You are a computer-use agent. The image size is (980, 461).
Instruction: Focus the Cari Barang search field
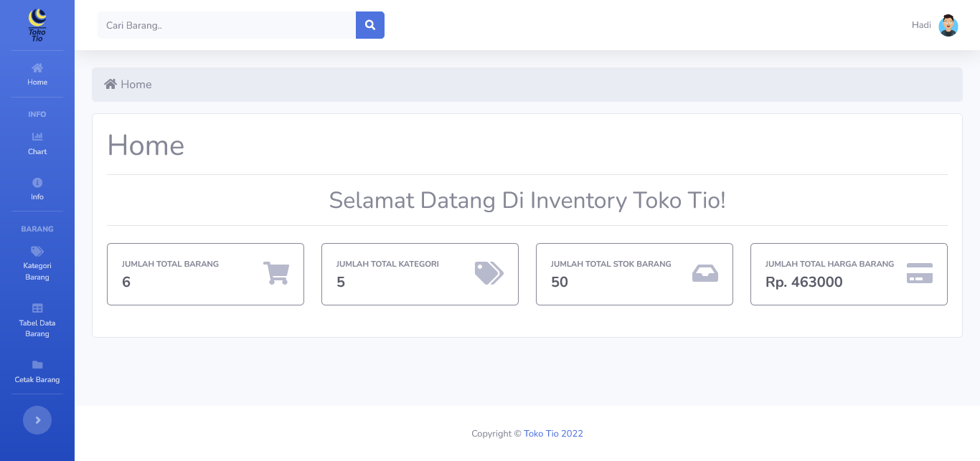pyautogui.click(x=227, y=25)
